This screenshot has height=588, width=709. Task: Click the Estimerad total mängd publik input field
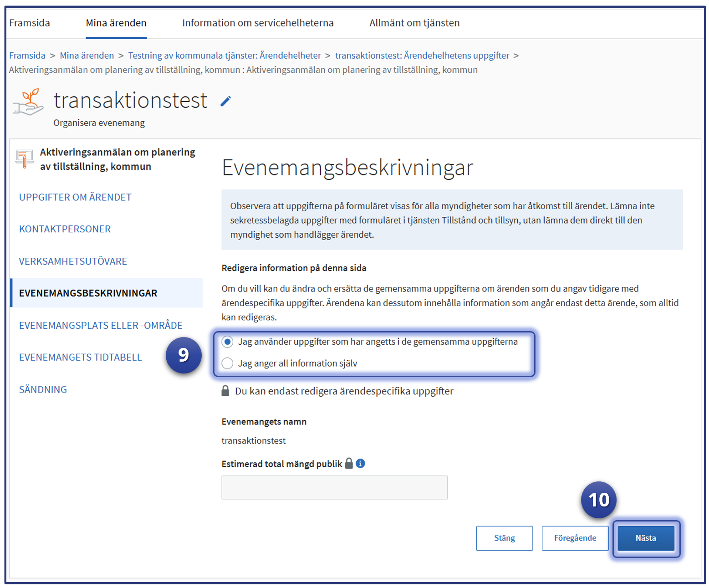pyautogui.click(x=334, y=487)
